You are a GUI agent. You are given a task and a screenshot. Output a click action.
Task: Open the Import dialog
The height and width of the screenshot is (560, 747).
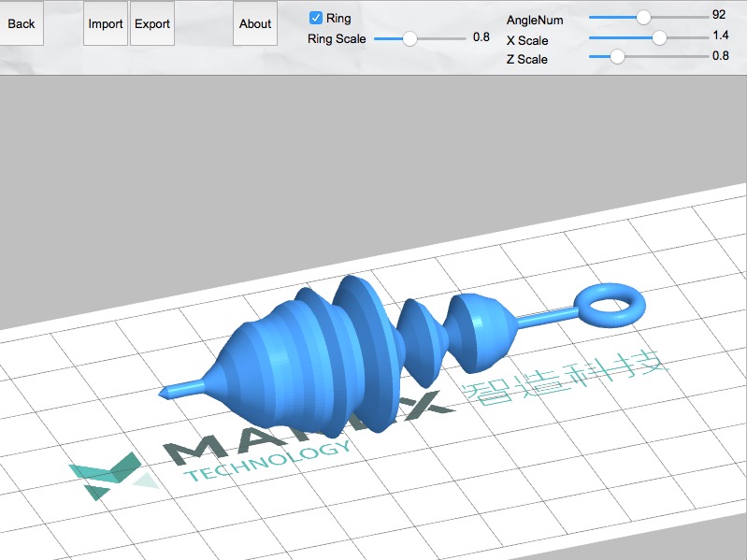(106, 24)
